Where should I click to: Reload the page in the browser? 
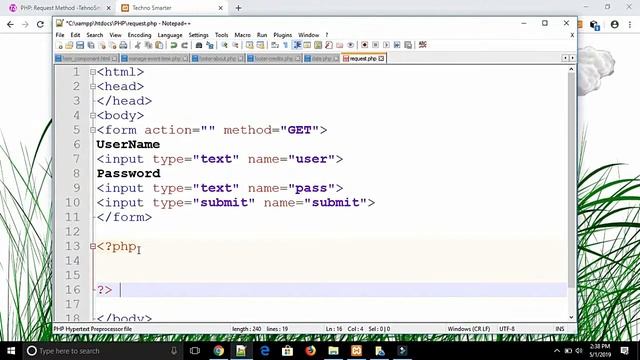(x=40, y=24)
